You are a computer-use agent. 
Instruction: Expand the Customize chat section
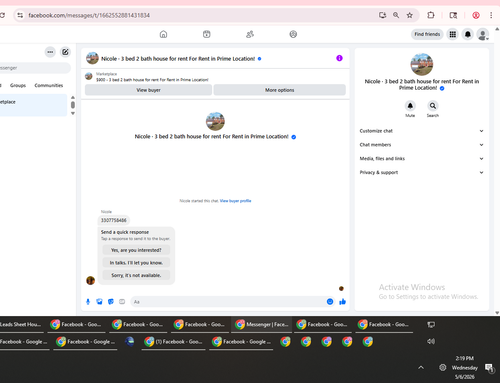(422, 131)
